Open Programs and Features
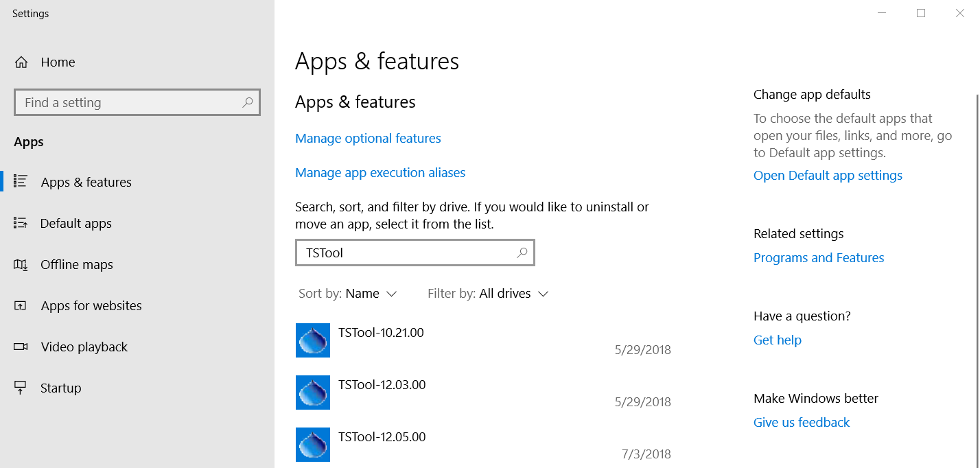980x468 pixels. coord(819,257)
